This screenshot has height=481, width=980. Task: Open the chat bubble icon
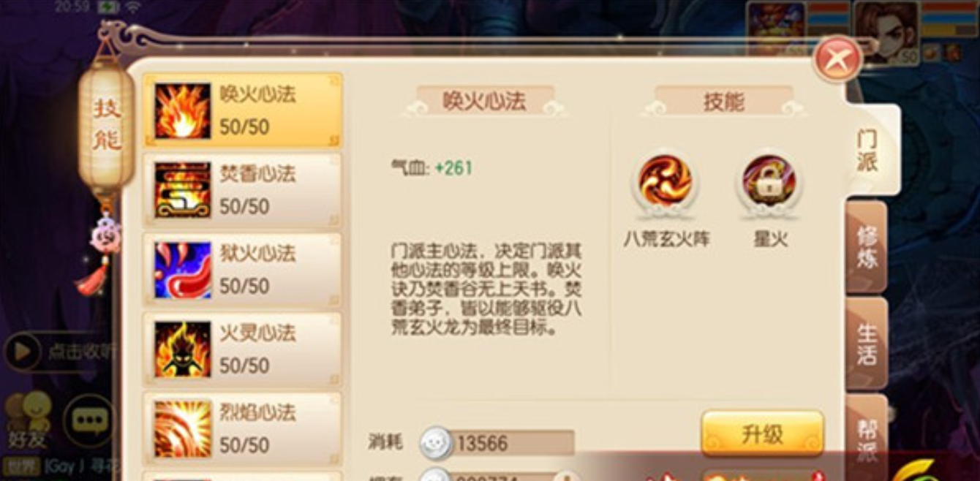(89, 421)
